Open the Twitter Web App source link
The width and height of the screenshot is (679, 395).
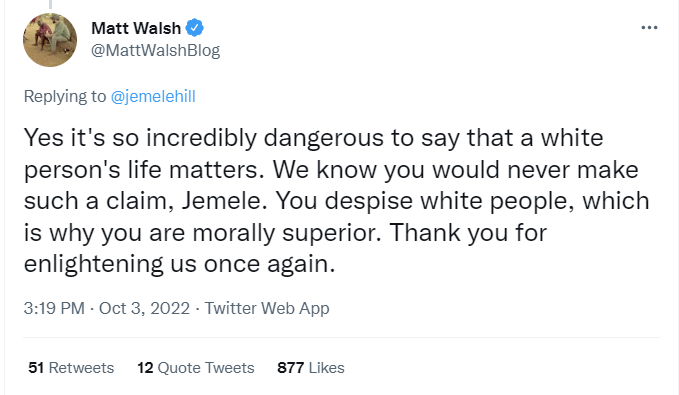coord(267,308)
